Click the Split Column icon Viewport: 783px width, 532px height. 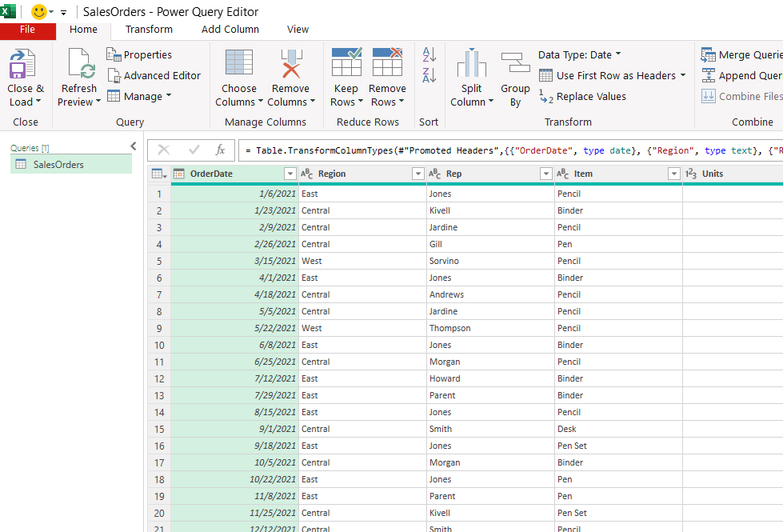pos(471,63)
